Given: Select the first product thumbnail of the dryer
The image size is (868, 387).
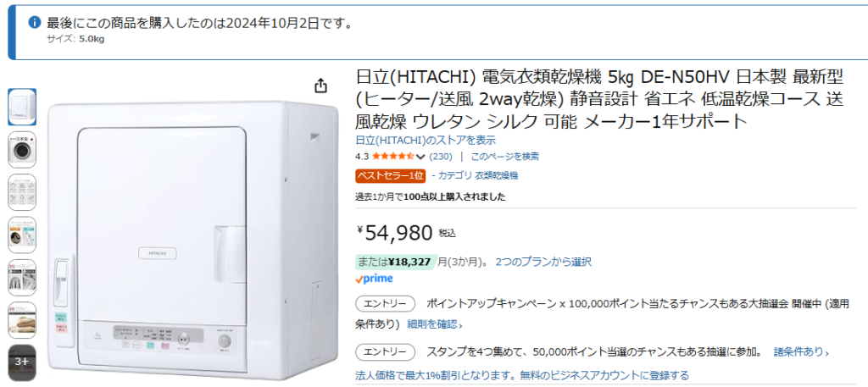Looking at the screenshot, I should click(22, 107).
